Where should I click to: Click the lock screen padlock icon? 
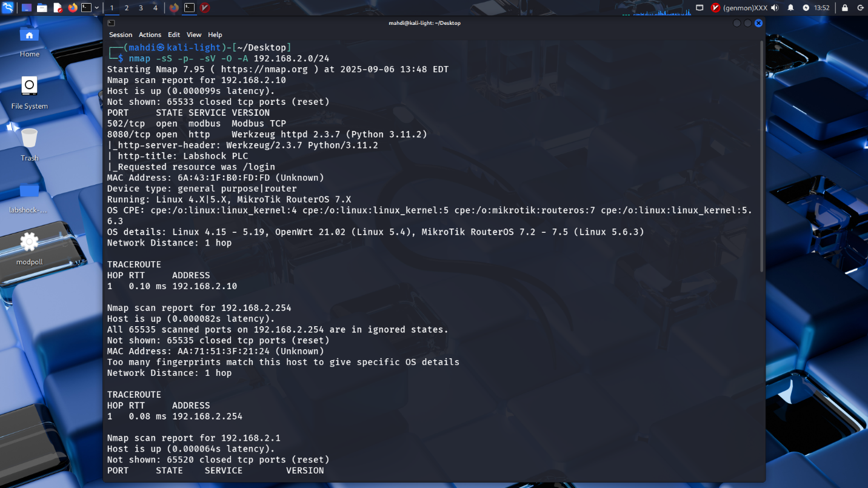[x=844, y=8]
